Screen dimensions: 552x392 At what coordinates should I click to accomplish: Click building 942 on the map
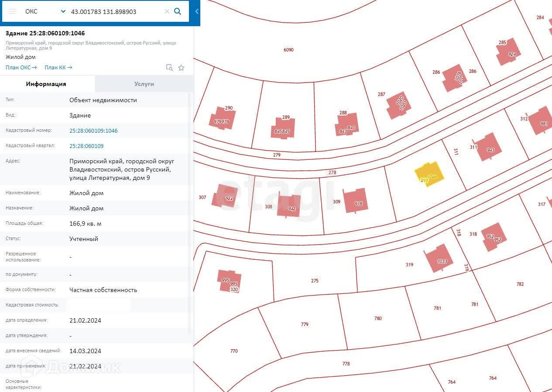click(x=289, y=206)
